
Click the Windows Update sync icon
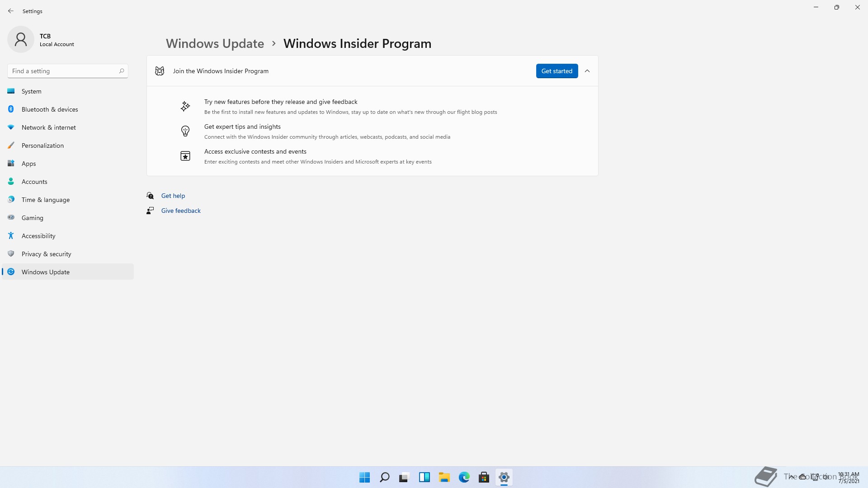[11, 272]
